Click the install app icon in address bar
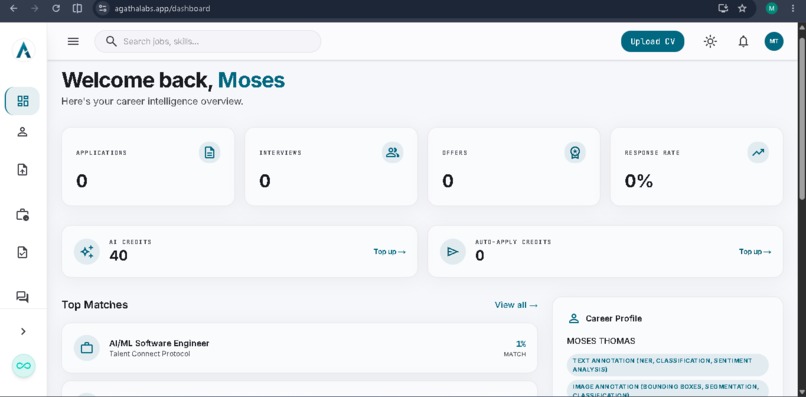The image size is (806, 397). click(x=723, y=8)
